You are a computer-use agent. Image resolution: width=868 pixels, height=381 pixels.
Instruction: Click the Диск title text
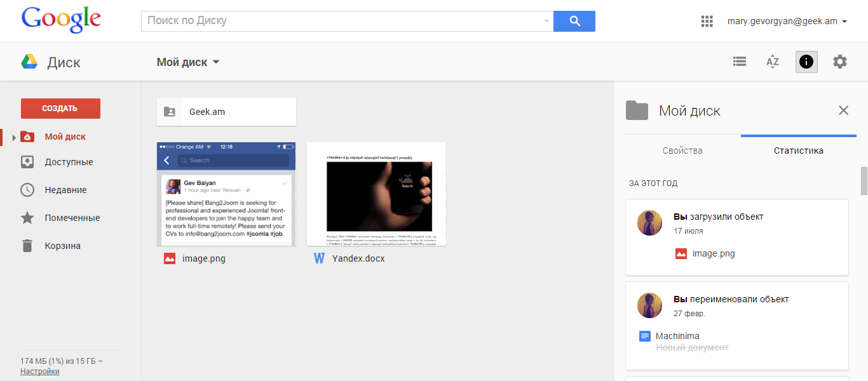[64, 62]
